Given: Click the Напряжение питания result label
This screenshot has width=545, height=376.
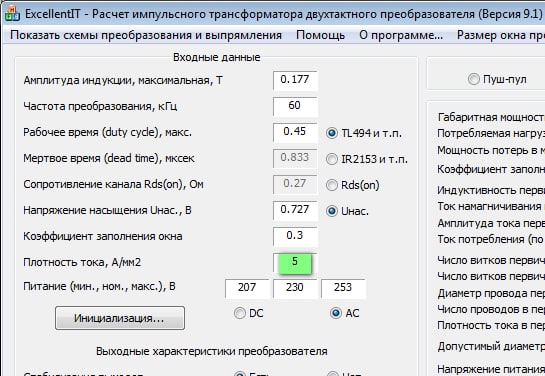Looking at the screenshot, I should point(491,369).
